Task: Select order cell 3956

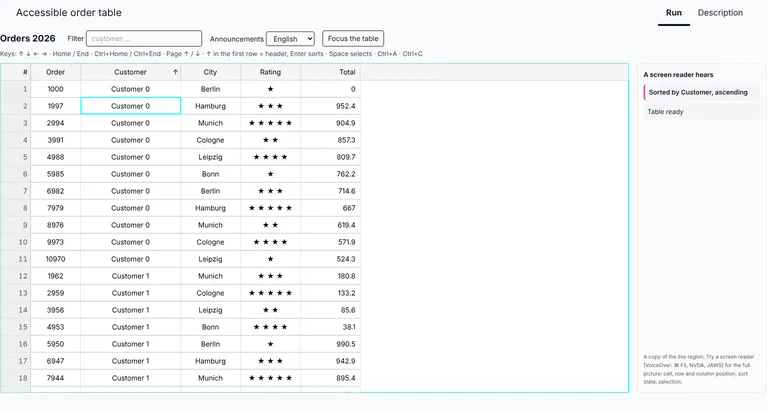Action: 55,310
